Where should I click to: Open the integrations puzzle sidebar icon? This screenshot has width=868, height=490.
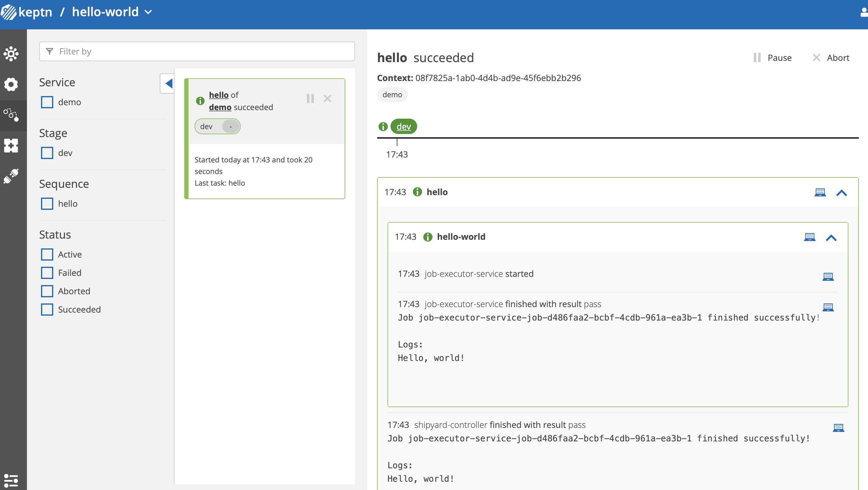(x=11, y=146)
